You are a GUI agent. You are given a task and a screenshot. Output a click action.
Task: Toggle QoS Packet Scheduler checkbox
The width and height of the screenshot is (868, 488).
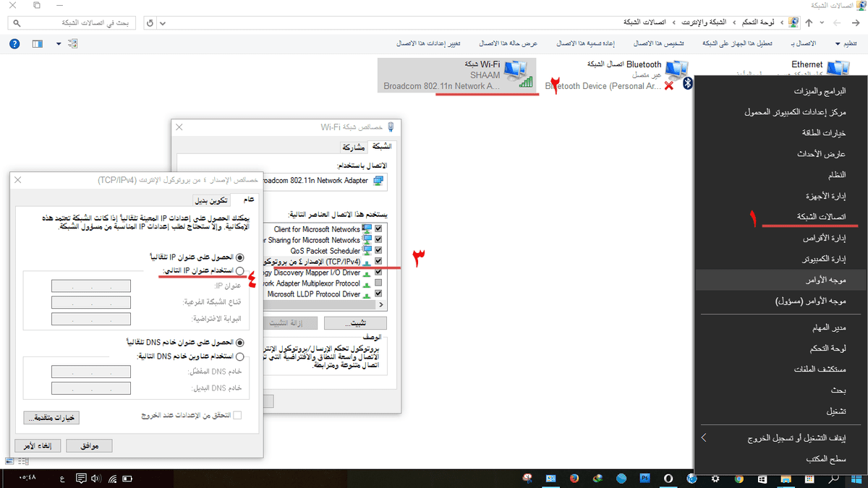(378, 251)
